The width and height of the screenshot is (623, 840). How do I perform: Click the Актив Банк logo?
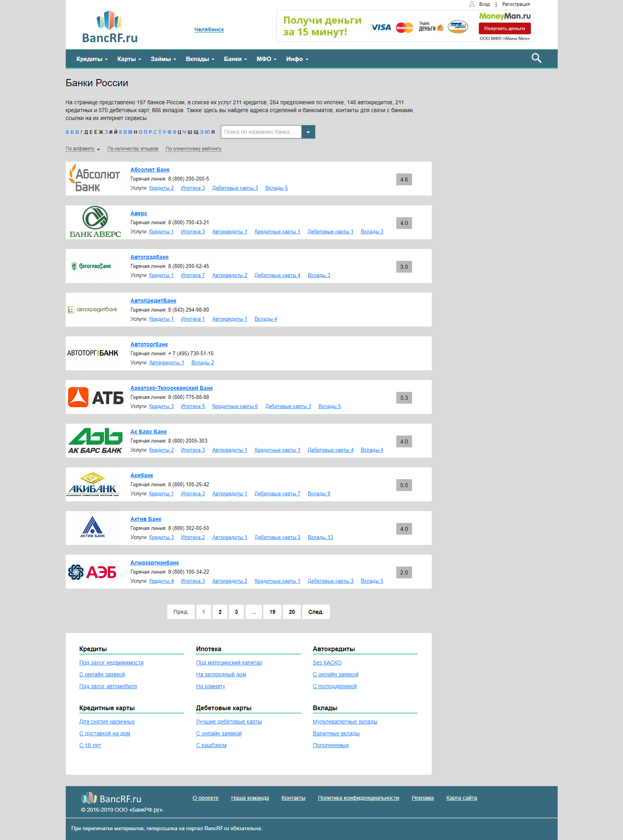[93, 527]
